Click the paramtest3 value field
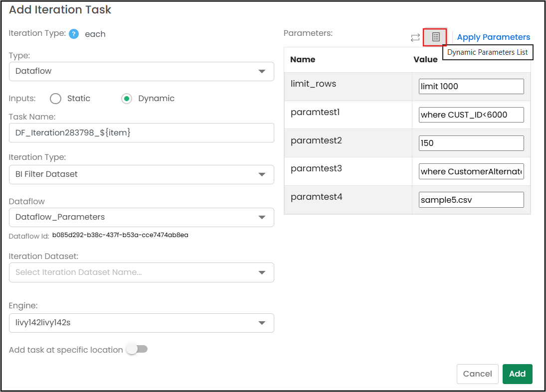Screen dimensions: 546x392 471,171
